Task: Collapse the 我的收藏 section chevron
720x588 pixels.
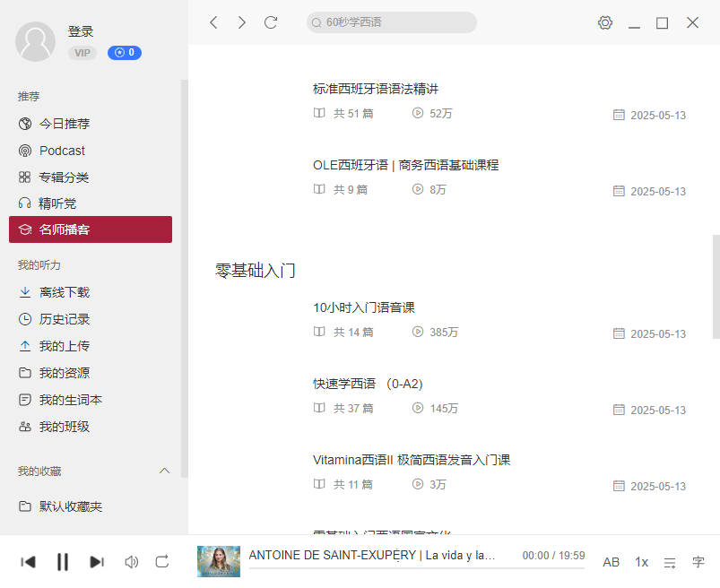Action: (164, 471)
